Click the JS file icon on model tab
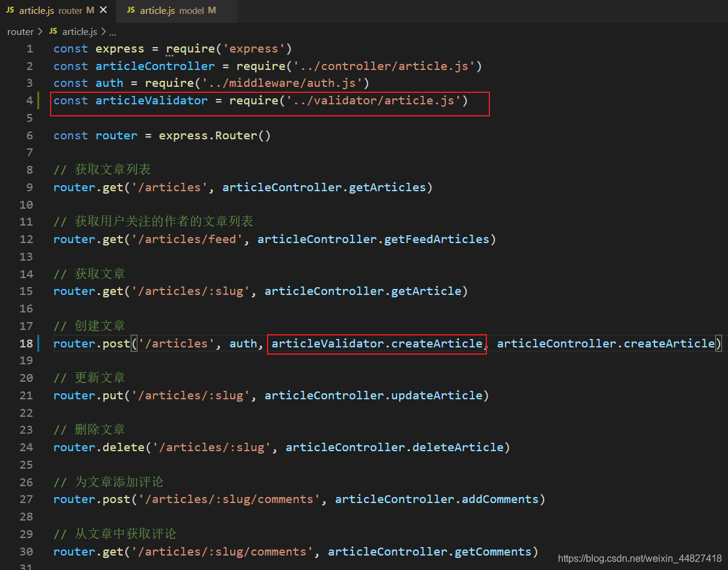728x570 pixels. point(131,10)
